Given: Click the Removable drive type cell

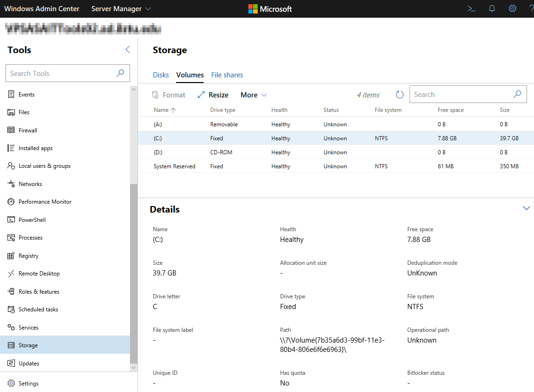Looking at the screenshot, I should pyautogui.click(x=224, y=124).
